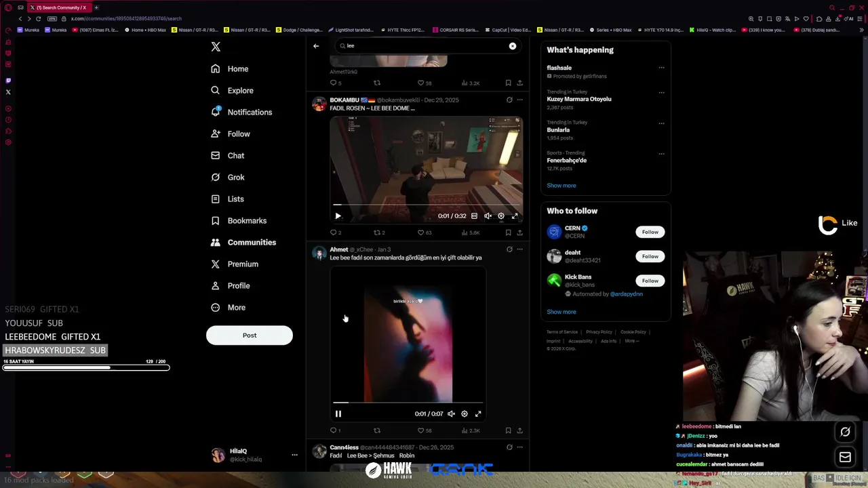Enter fullscreen on Ahmet video
Image resolution: width=868 pixels, height=488 pixels.
[478, 413]
